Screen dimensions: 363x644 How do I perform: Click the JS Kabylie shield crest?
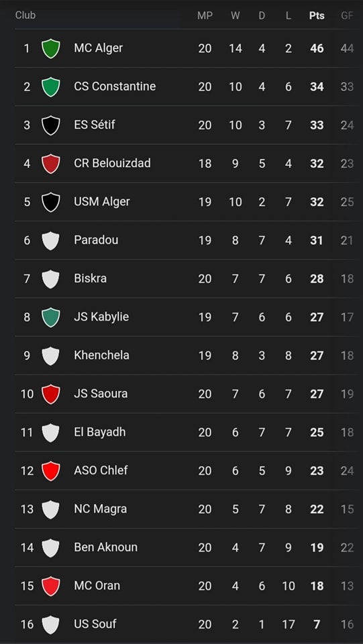51,317
